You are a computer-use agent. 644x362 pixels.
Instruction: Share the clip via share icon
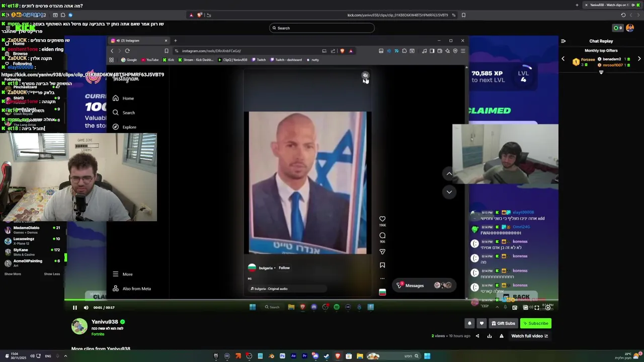(x=477, y=336)
